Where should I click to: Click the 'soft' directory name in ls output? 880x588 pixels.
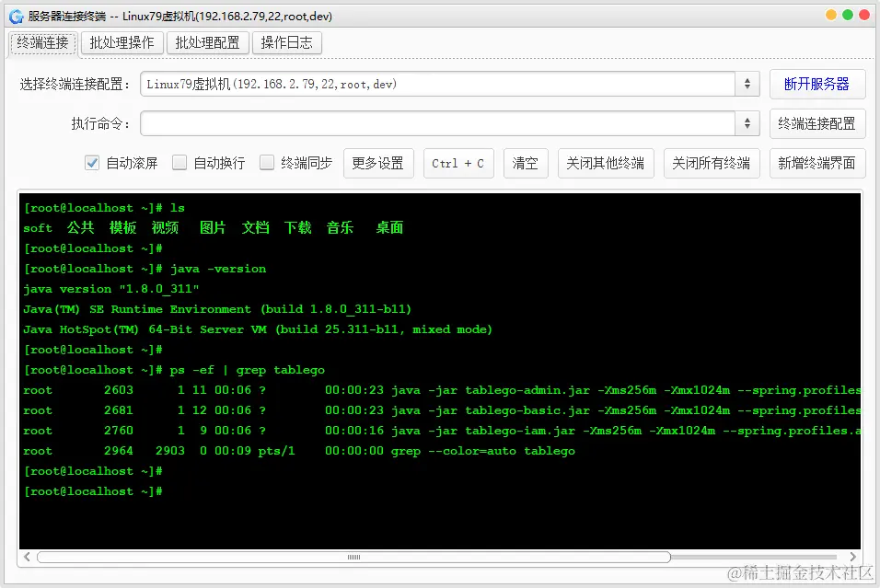tap(38, 228)
